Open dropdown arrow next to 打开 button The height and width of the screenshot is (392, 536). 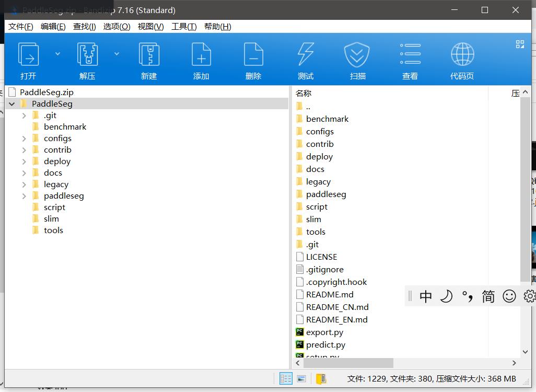(58, 54)
